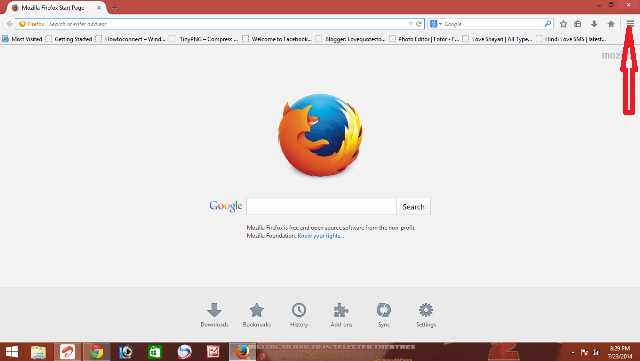Open the Howtoconnect bookmark
The image size is (640, 361).
pyautogui.click(x=130, y=39)
